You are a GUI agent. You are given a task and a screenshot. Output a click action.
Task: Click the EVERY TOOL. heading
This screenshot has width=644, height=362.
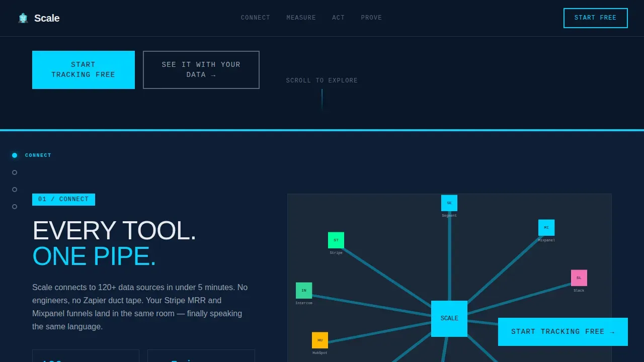[x=114, y=231]
